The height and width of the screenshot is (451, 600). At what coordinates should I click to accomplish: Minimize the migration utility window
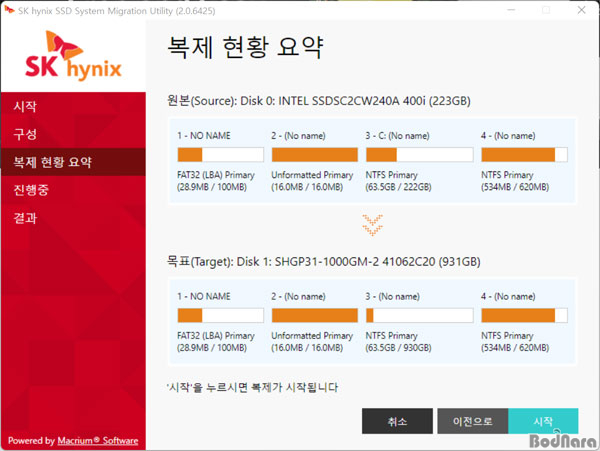tap(511, 10)
